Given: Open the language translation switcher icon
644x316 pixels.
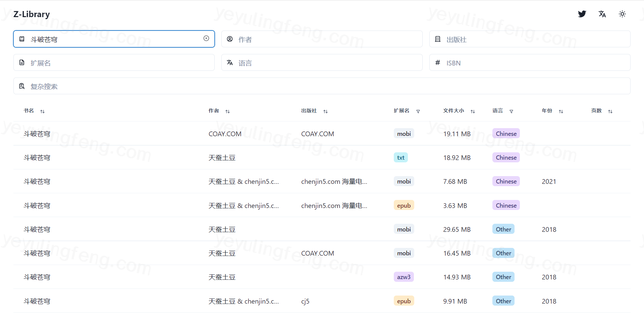Looking at the screenshot, I should click(602, 14).
